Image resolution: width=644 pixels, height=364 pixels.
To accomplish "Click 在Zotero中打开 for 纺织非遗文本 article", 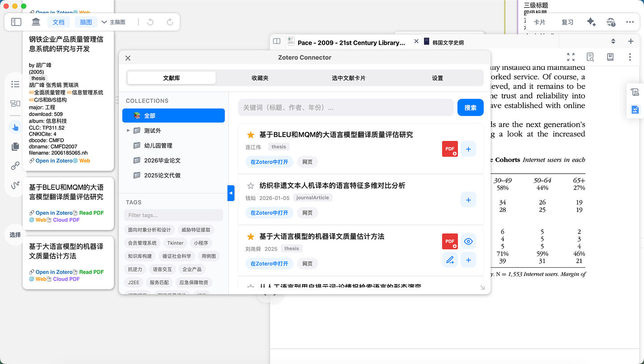I will tap(269, 213).
